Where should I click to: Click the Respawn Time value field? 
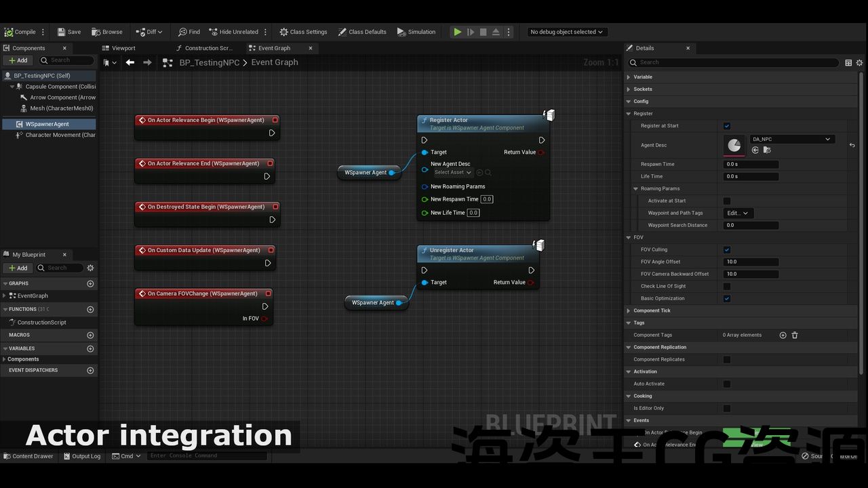tap(751, 164)
